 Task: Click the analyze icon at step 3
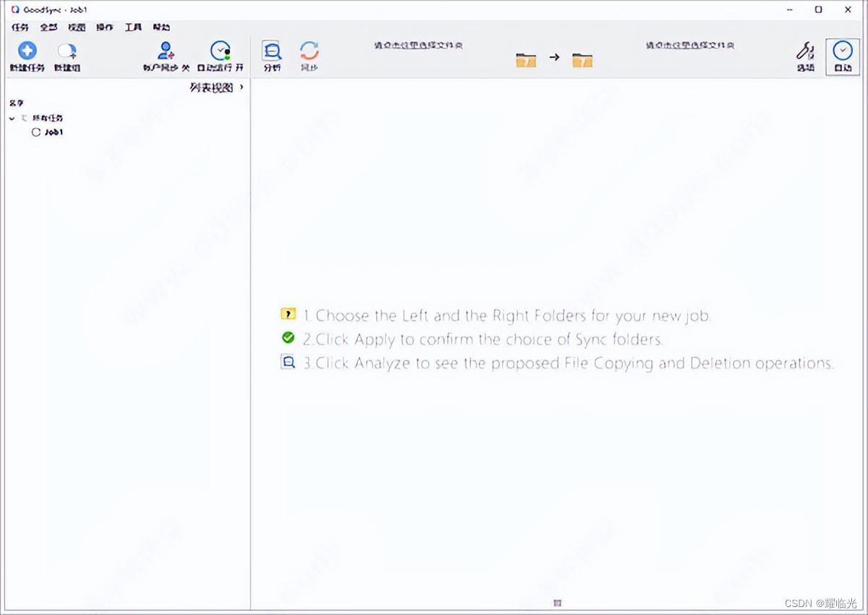[x=288, y=362]
